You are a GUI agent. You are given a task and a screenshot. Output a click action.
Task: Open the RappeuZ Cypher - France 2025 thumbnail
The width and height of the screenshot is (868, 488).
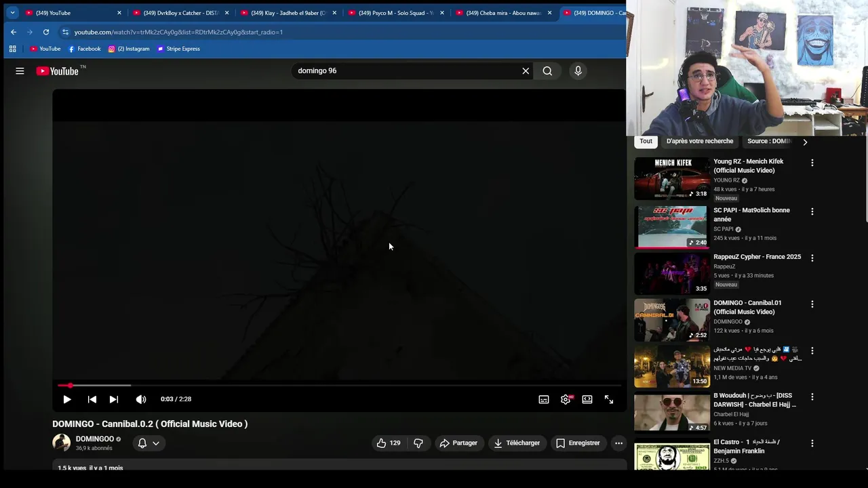[672, 274]
